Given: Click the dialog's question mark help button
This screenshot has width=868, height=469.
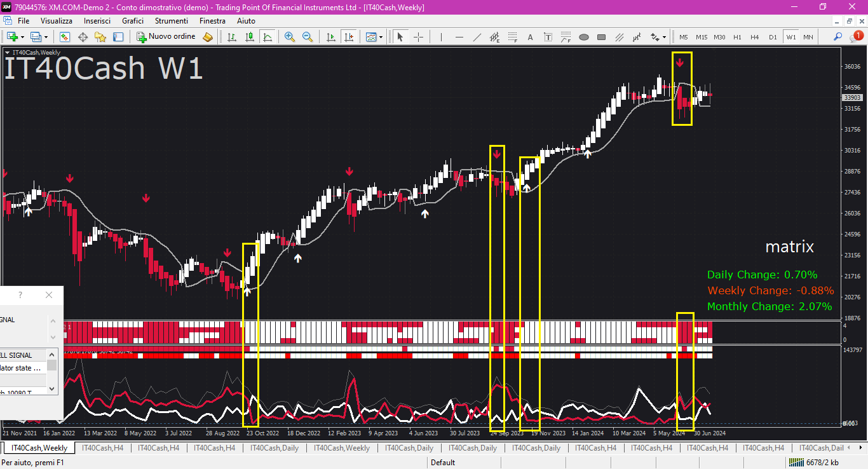Looking at the screenshot, I should (20, 295).
